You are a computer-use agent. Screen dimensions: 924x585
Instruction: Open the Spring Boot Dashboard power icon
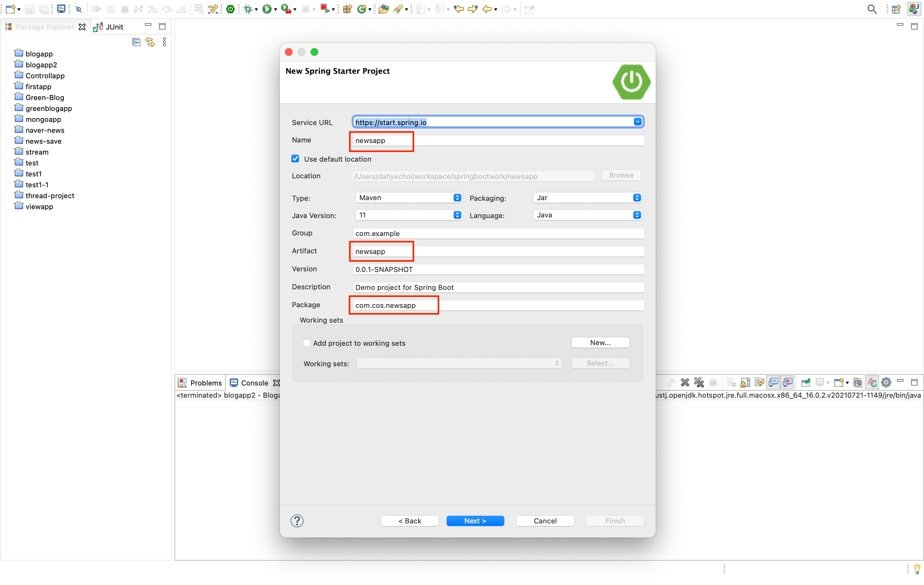pyautogui.click(x=230, y=9)
